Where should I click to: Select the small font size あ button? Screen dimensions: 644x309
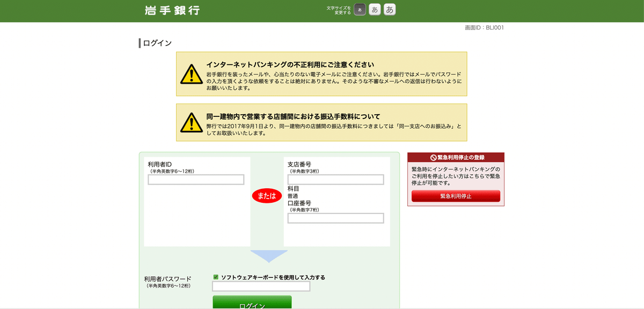(x=360, y=9)
